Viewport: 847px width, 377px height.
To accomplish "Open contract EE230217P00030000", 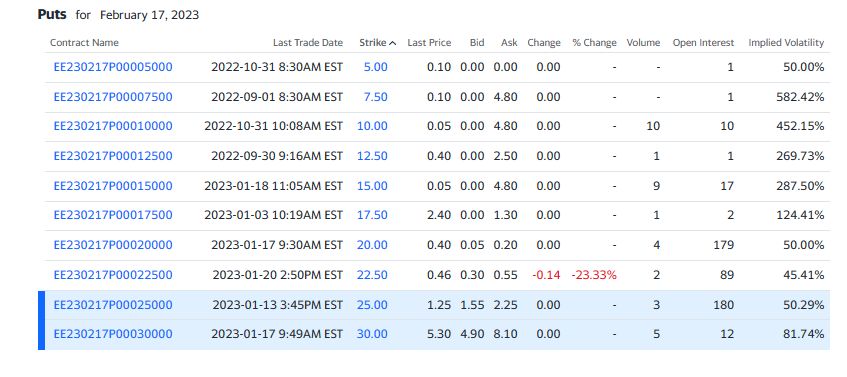I will (x=113, y=334).
